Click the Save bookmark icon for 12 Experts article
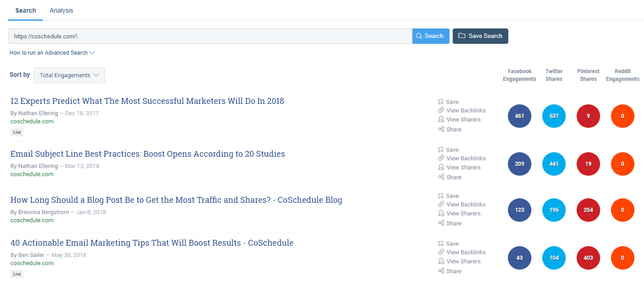644x285 pixels. pyautogui.click(x=441, y=102)
